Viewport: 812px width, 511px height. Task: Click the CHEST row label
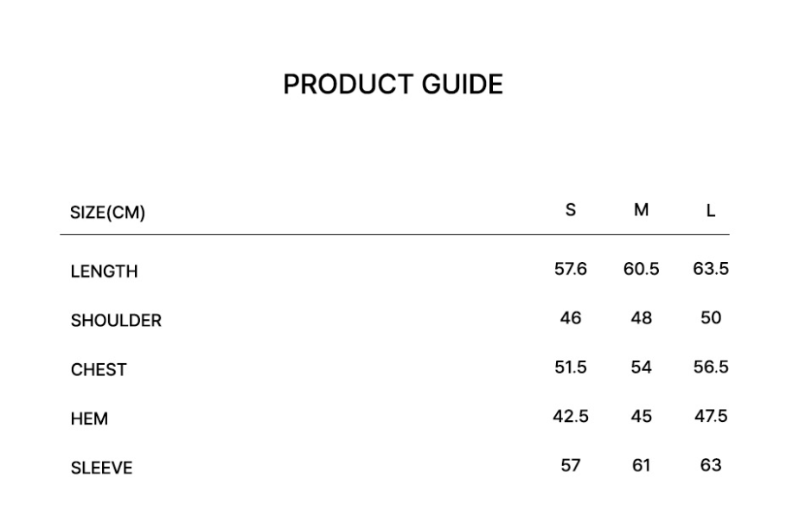click(99, 370)
